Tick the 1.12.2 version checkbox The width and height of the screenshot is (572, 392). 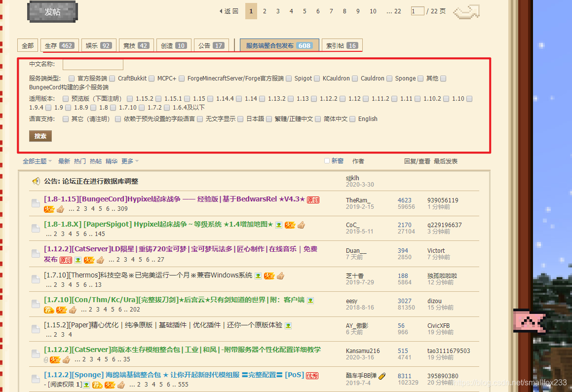point(314,99)
